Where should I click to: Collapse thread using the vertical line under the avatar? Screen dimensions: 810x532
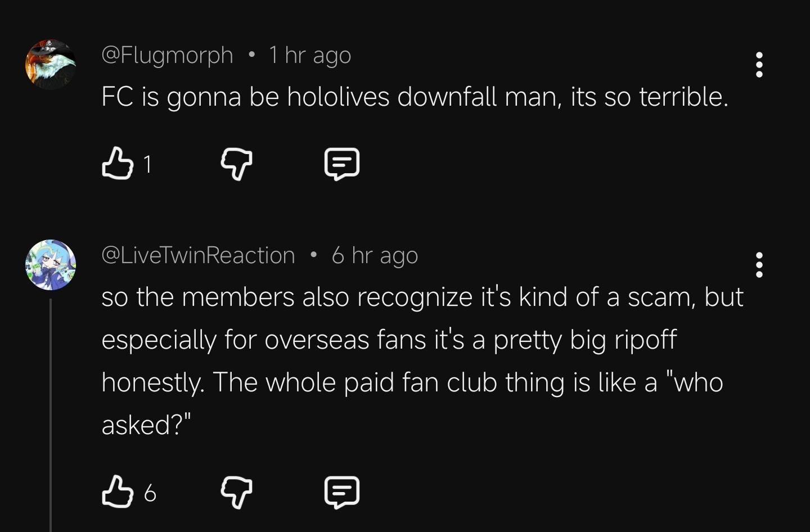click(x=51, y=416)
